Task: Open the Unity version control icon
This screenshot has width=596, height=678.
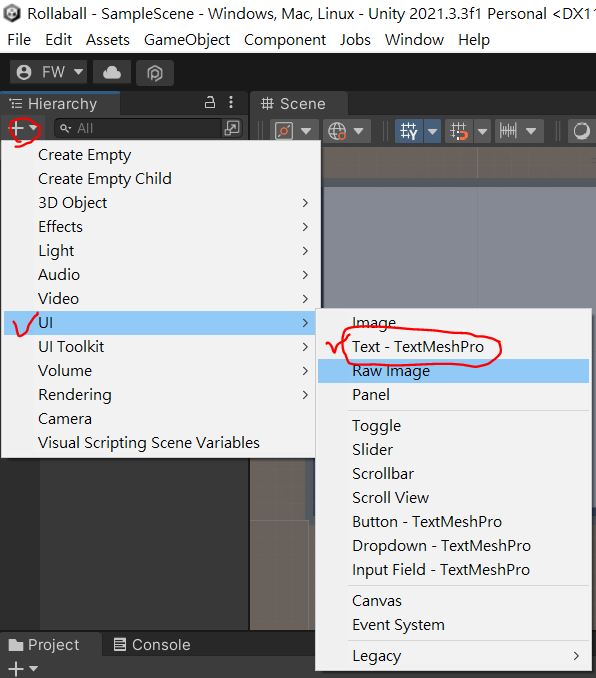Action: coord(155,73)
